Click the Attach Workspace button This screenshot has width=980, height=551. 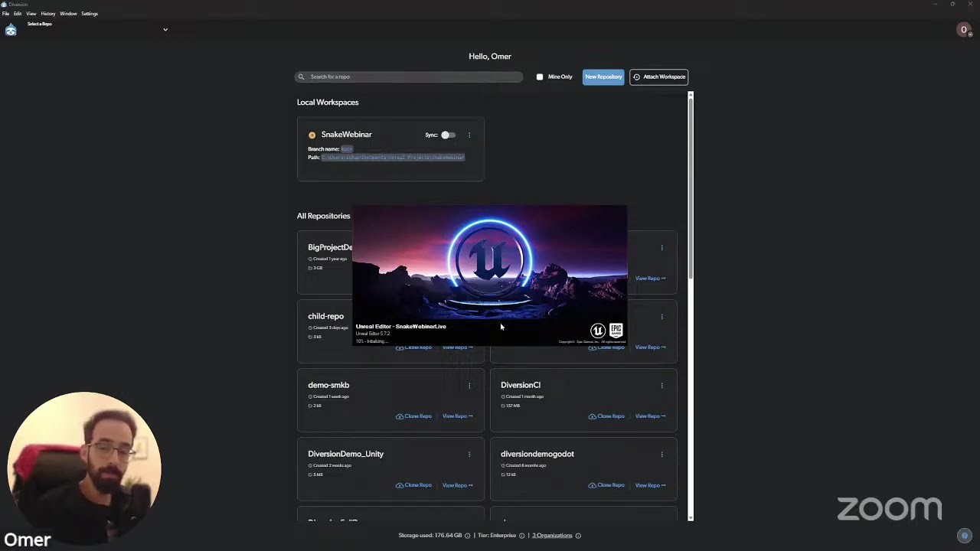(659, 77)
